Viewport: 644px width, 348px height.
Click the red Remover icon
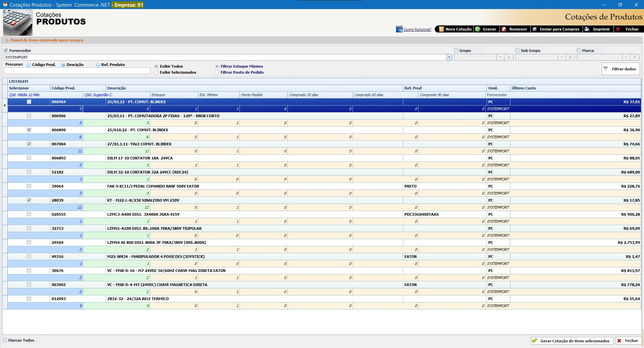click(x=504, y=29)
